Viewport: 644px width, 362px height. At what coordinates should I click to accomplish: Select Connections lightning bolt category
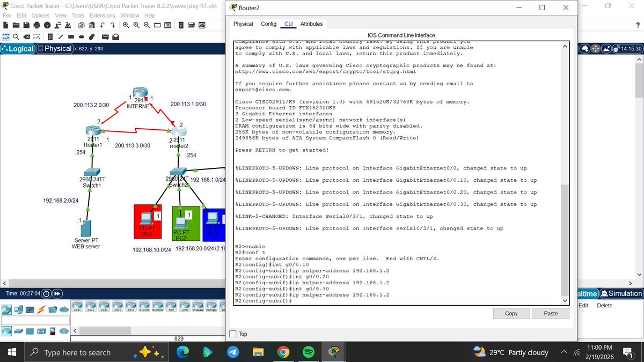click(41, 310)
